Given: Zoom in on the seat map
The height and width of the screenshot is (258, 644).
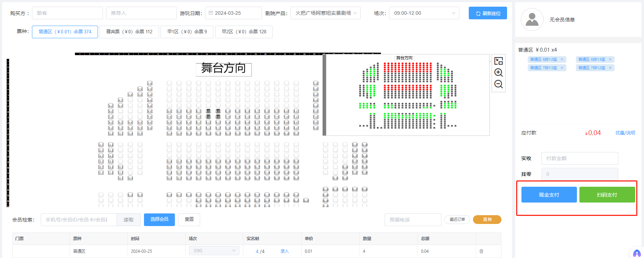Looking at the screenshot, I should [498, 73].
